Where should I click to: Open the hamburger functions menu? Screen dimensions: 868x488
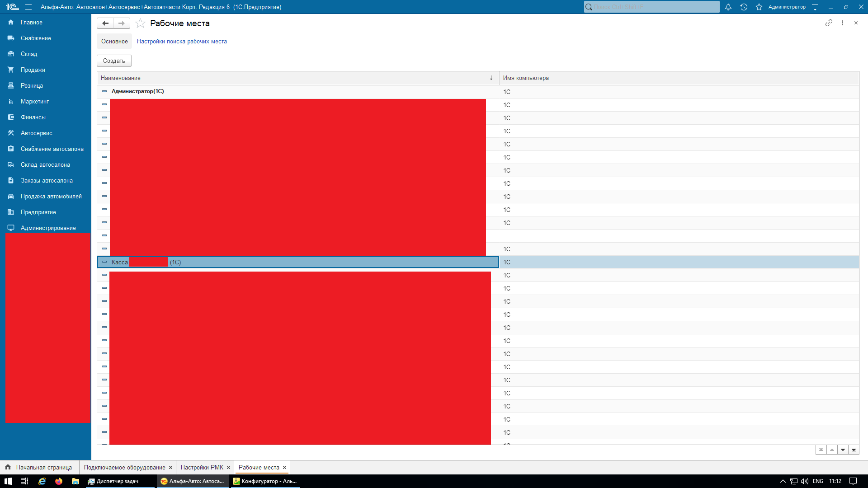click(x=28, y=7)
